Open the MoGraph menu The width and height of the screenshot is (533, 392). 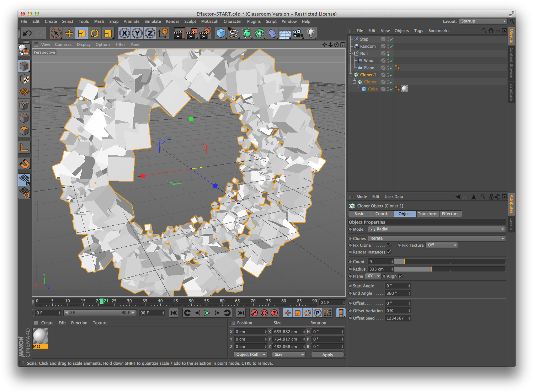point(209,22)
